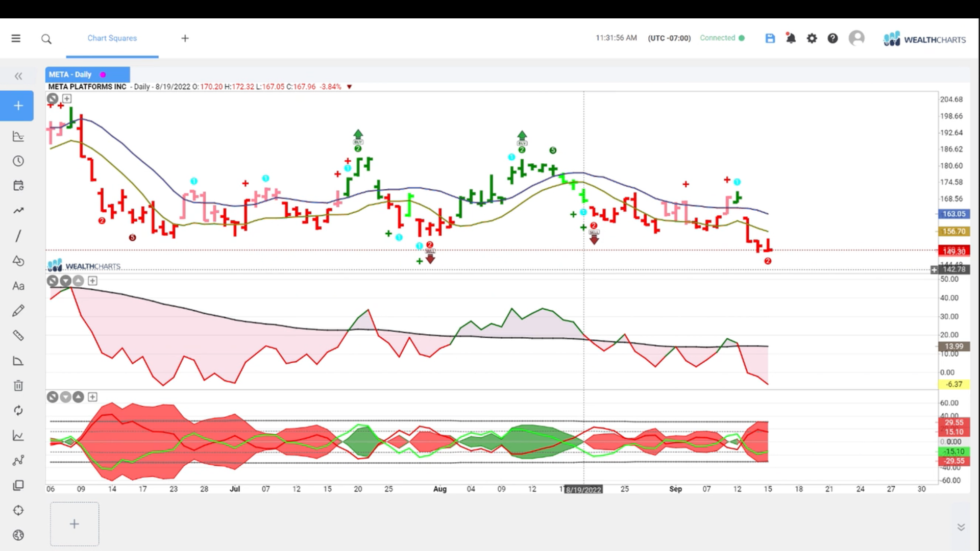Screen dimensions: 980x551
Task: Click the magenta dot on META tab
Action: point(103,74)
